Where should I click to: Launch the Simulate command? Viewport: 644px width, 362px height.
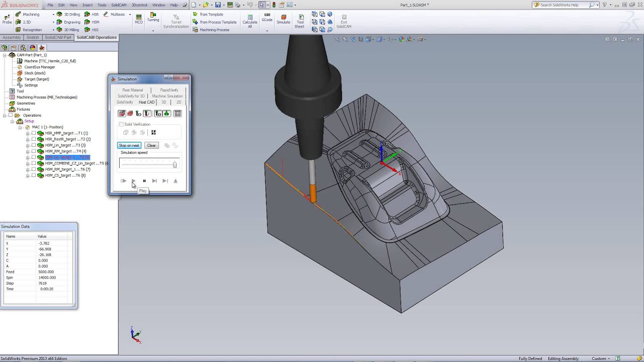283,19
